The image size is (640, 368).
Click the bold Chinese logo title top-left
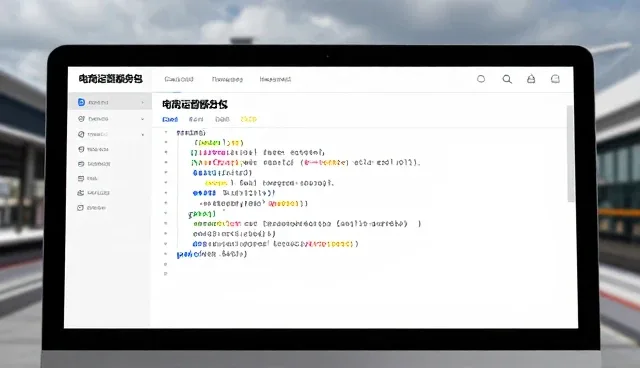pyautogui.click(x=111, y=79)
